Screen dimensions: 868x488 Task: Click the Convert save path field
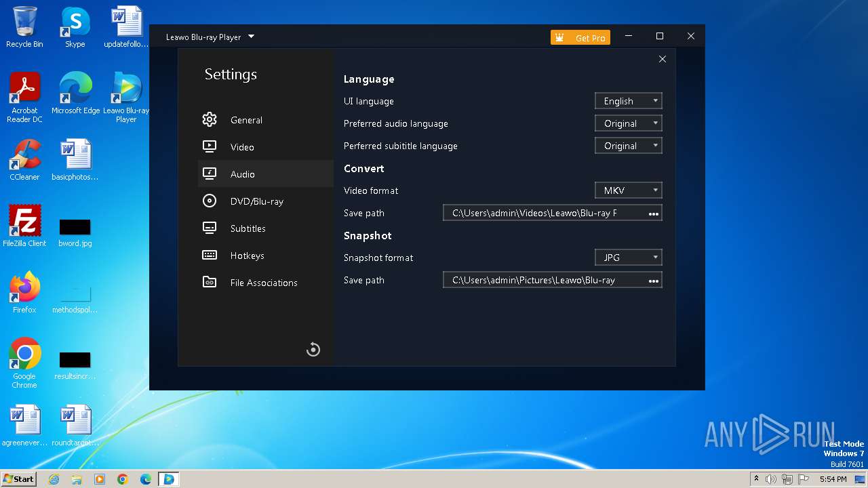[x=553, y=213]
